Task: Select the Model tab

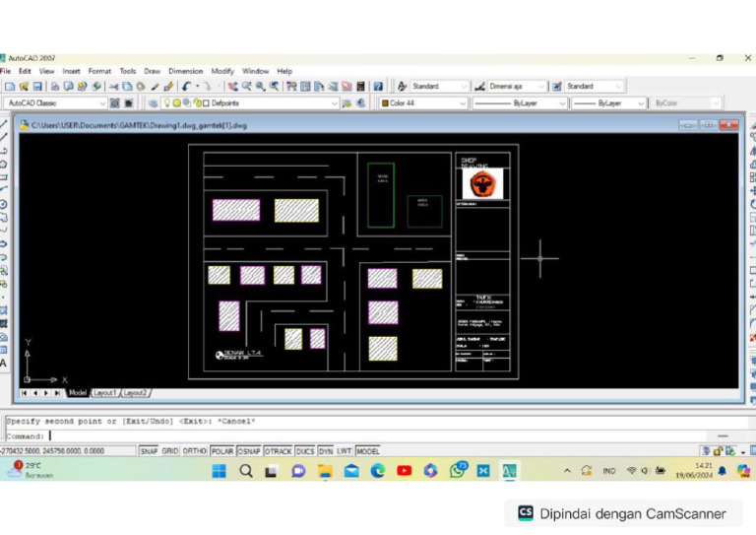Action: tap(77, 393)
